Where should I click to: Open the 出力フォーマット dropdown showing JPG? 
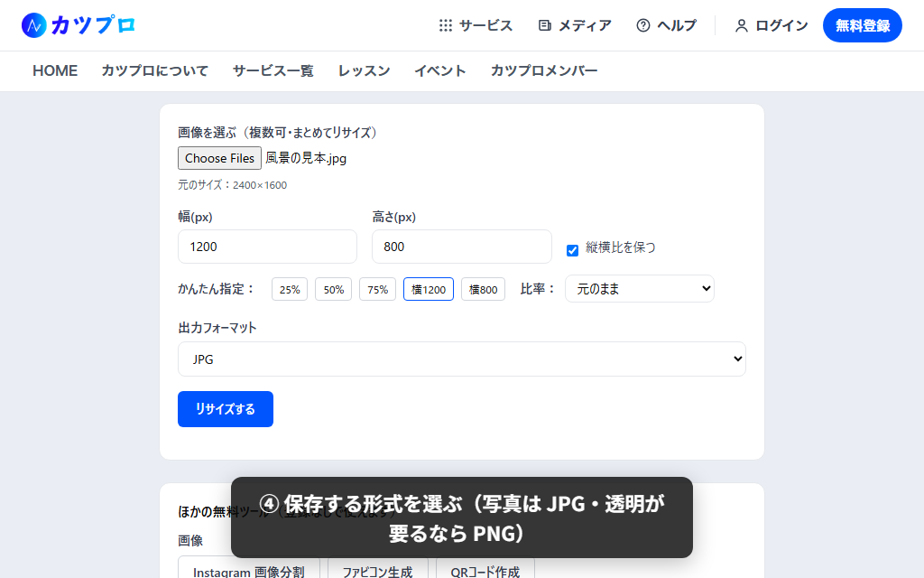pos(462,359)
